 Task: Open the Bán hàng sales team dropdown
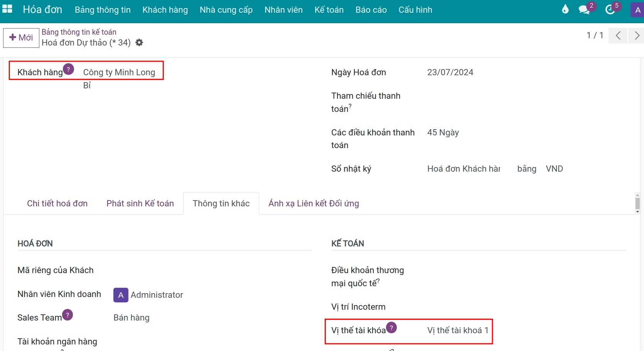click(x=131, y=317)
